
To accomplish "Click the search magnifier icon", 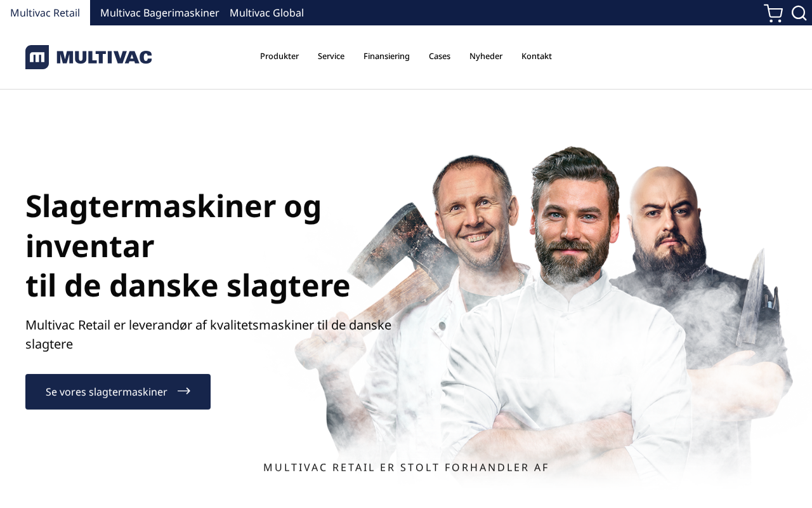I will click(x=799, y=13).
